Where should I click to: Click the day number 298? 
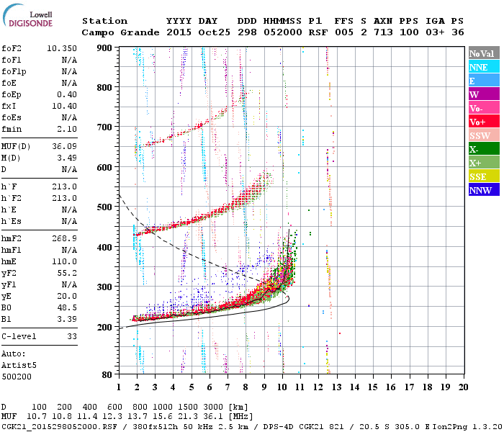[x=247, y=32]
